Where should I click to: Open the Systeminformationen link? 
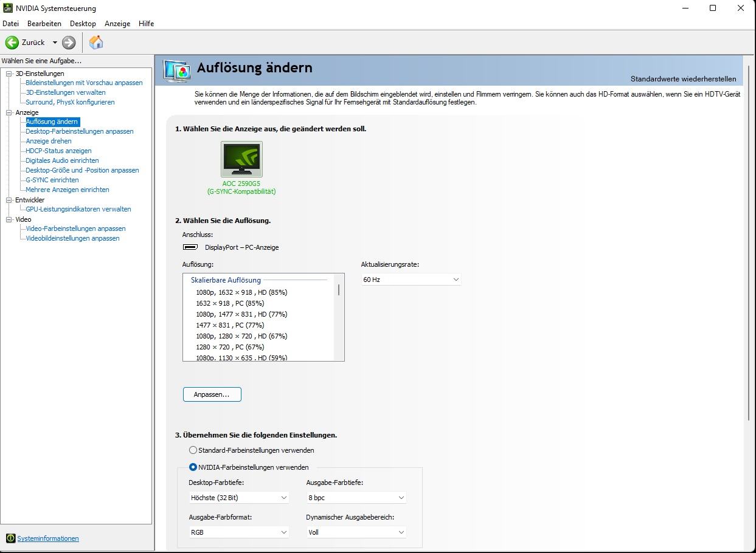(x=48, y=538)
